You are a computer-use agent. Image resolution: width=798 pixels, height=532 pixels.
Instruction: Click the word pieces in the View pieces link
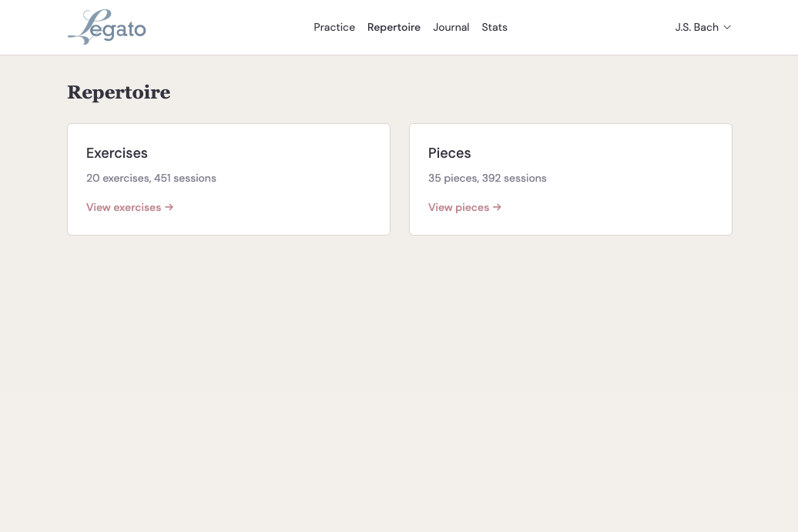pyautogui.click(x=472, y=207)
